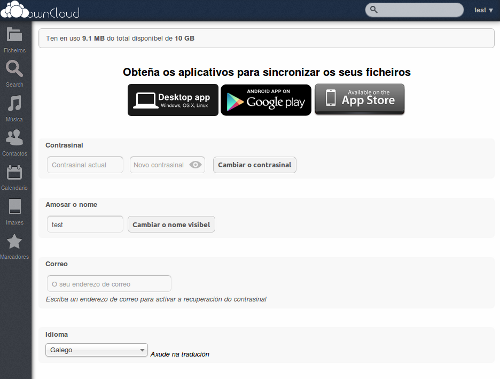Open the Calendario app icon

coord(14,172)
